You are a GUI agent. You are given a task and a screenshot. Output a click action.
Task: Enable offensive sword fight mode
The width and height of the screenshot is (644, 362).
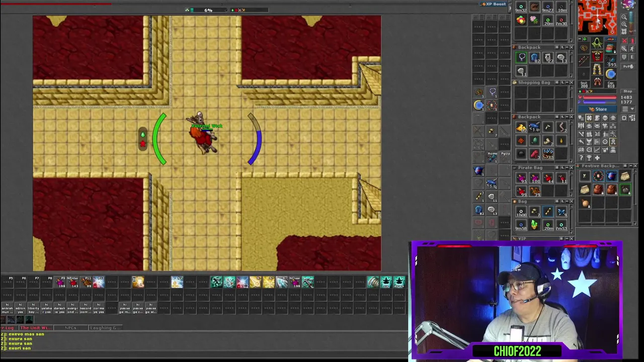pos(624,49)
